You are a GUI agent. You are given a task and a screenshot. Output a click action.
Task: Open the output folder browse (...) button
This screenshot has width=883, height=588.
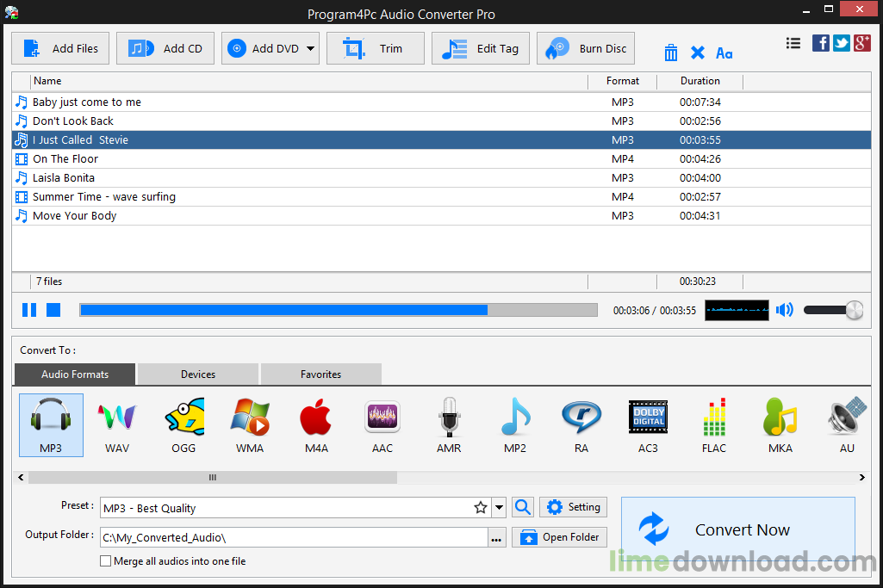pos(497,536)
